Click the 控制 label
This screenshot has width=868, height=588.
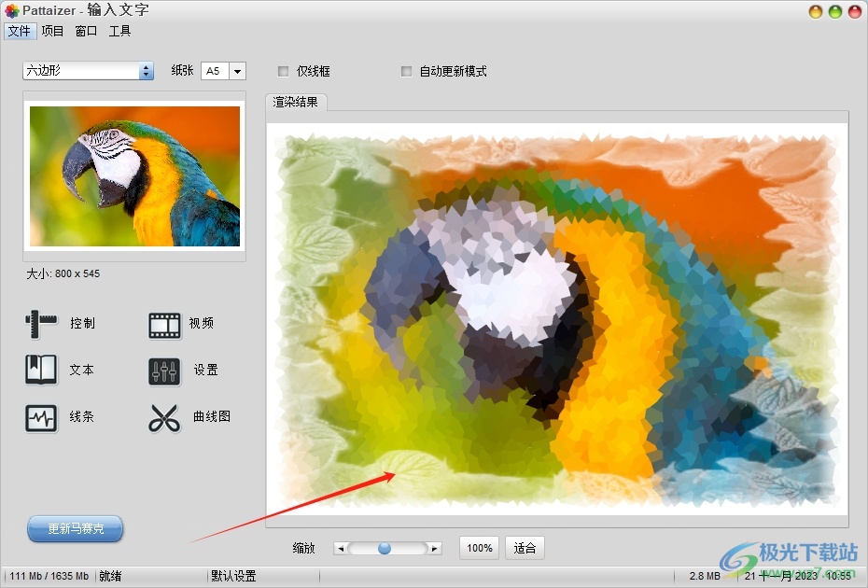point(82,323)
